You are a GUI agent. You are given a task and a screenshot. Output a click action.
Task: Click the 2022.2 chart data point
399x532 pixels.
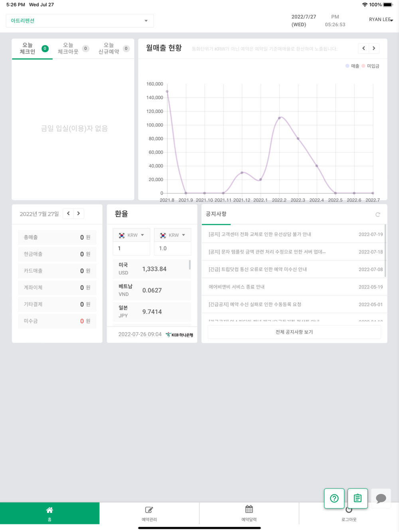[279, 118]
